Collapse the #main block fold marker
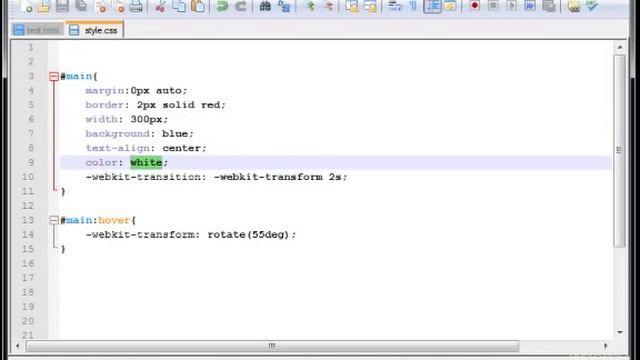This screenshot has width=640, height=360. [54, 76]
